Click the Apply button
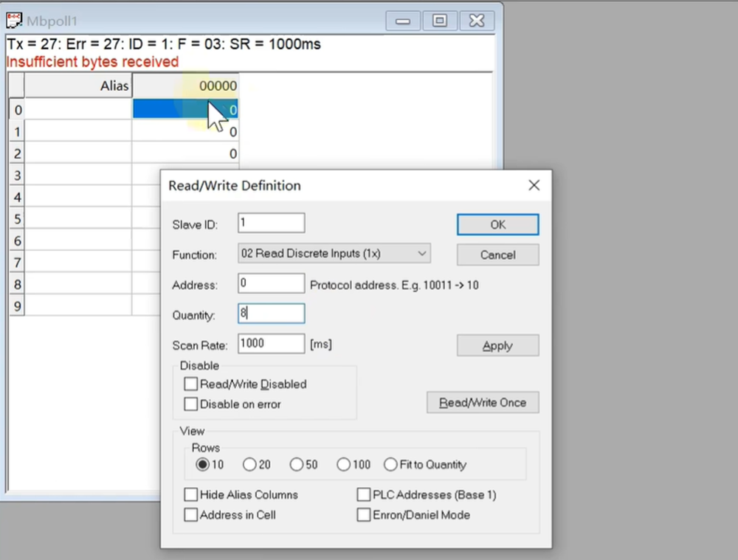Viewport: 738px width, 560px height. point(497,345)
